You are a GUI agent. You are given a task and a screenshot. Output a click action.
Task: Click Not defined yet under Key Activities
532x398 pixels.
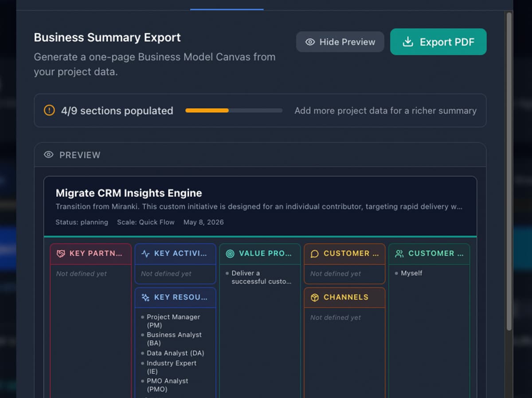[x=166, y=274]
